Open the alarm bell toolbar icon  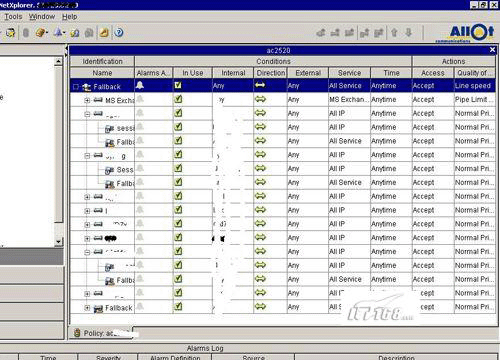(x=59, y=32)
